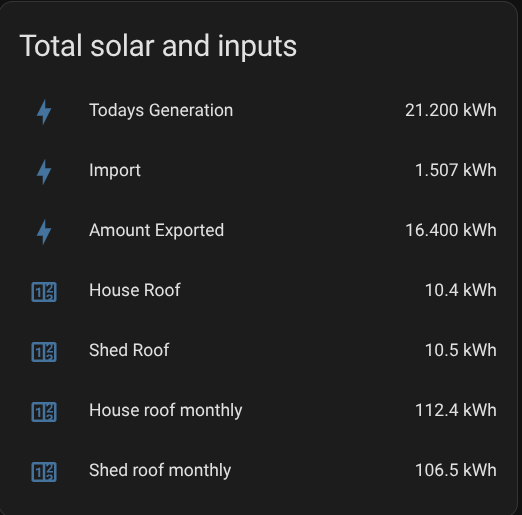The image size is (522, 515).
Task: Click the Import lightning bolt icon
Action: 44,172
